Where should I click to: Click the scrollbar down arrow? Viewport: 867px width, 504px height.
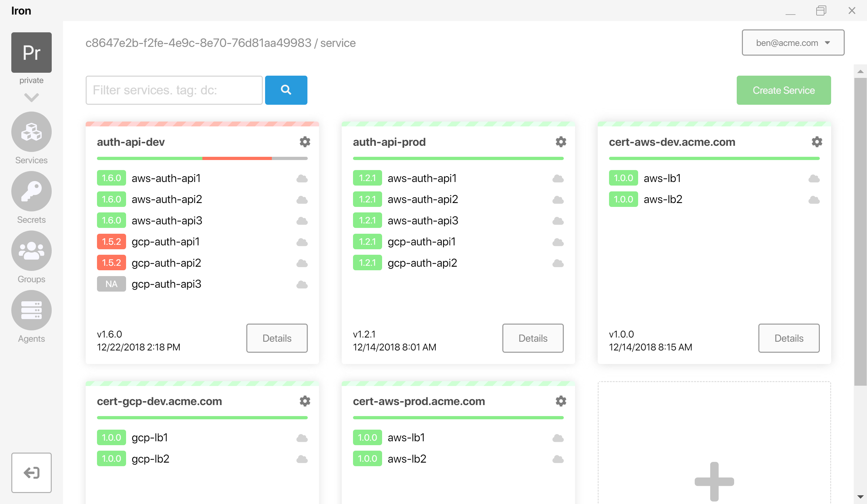tap(860, 497)
